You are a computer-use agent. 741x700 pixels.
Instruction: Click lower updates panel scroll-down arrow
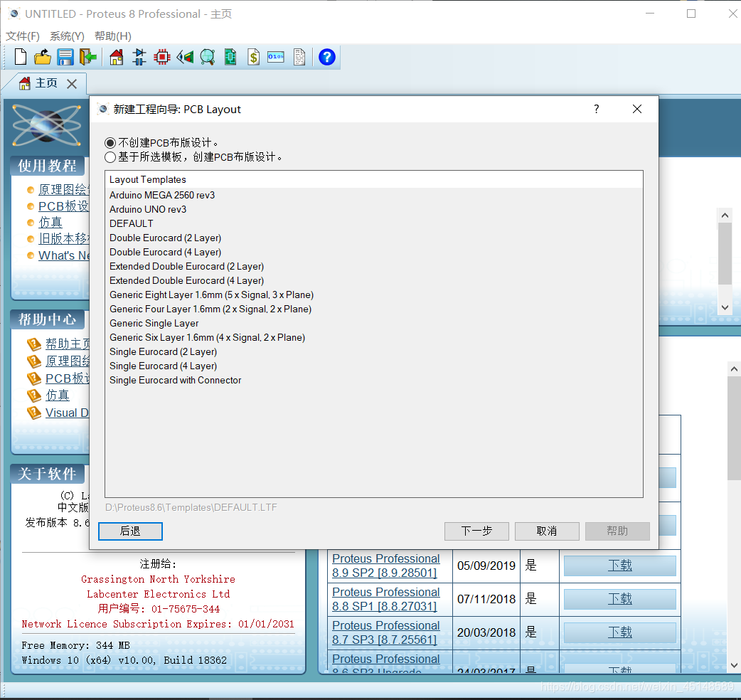(734, 665)
